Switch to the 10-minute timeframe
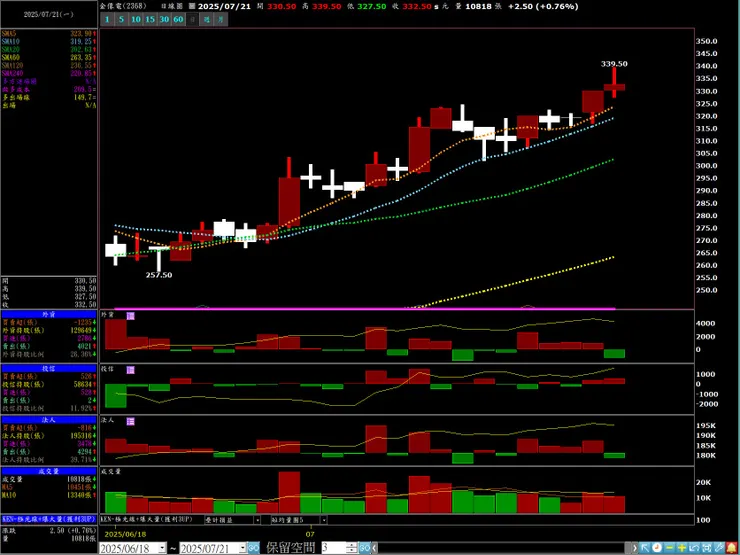Image resolution: width=740 pixels, height=555 pixels. coord(135,19)
